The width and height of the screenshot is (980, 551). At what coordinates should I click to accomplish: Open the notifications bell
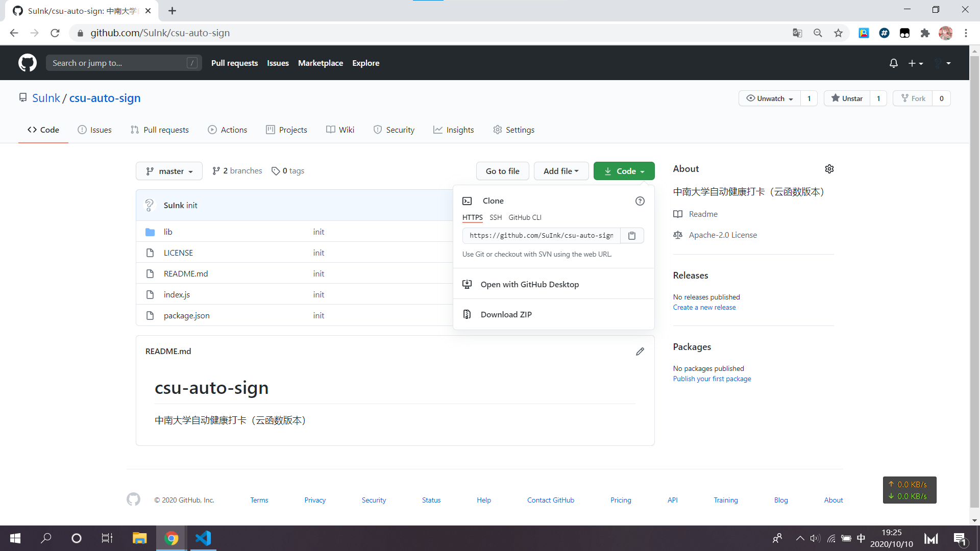coord(893,63)
